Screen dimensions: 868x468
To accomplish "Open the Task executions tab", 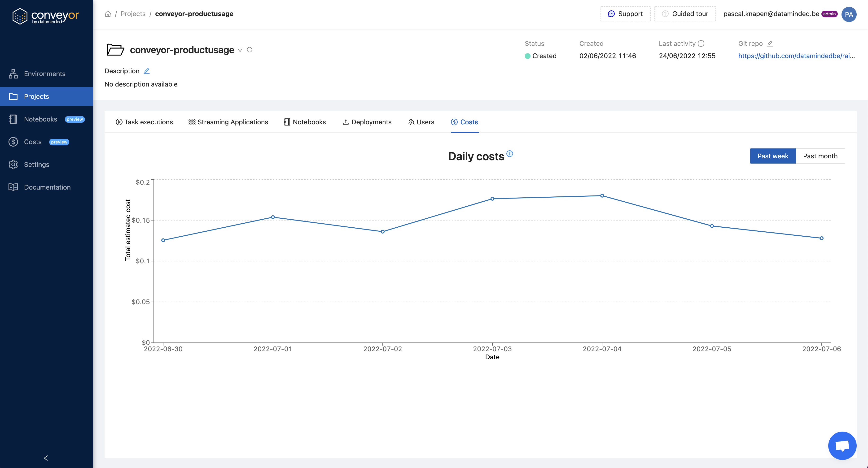I will [144, 122].
